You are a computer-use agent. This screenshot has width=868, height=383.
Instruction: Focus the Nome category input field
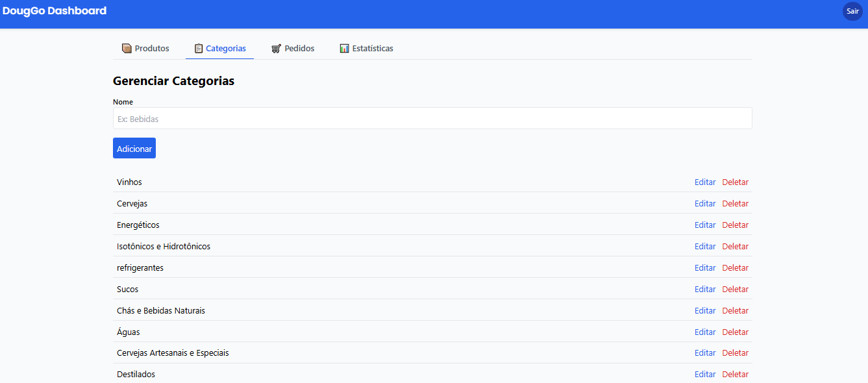(432, 119)
